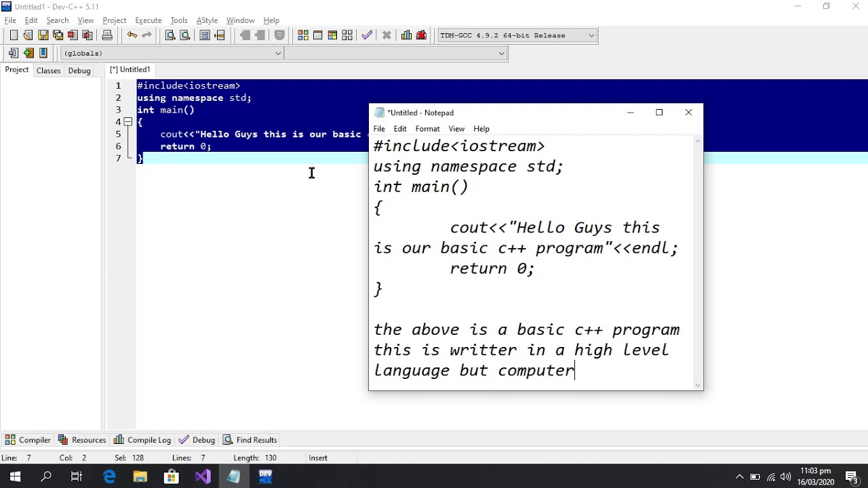Click the Insert mode status bar entry
868x488 pixels.
coord(318,458)
